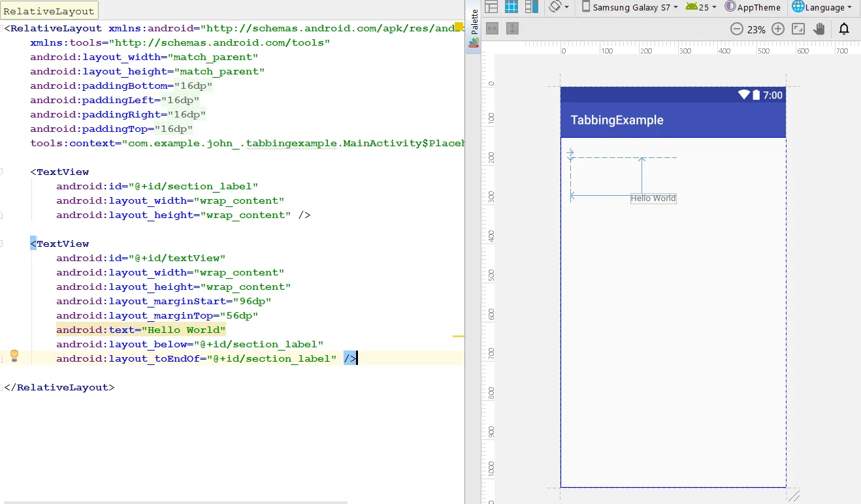Click the Wi-Fi icon in preview status bar

click(744, 95)
